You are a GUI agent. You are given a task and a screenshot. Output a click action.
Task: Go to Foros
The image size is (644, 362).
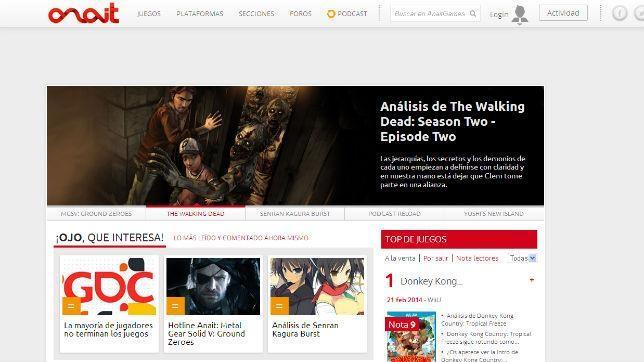[300, 14]
